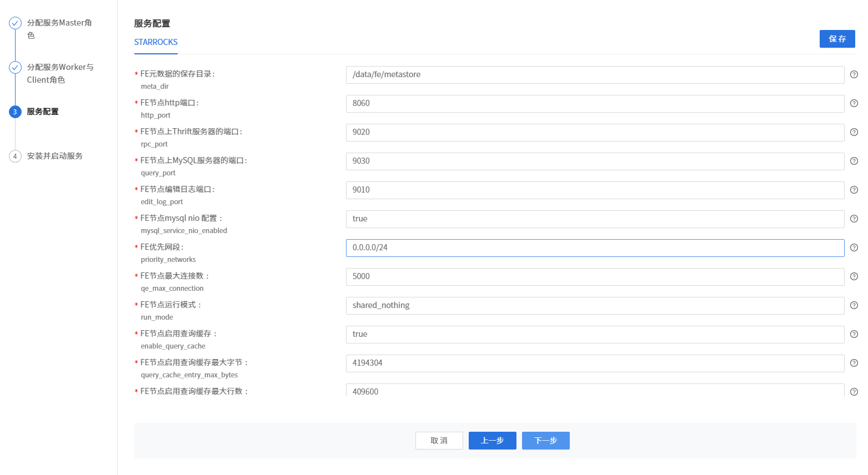Click help icon beside run_mode field
This screenshot has height=475, width=868.
tap(854, 305)
